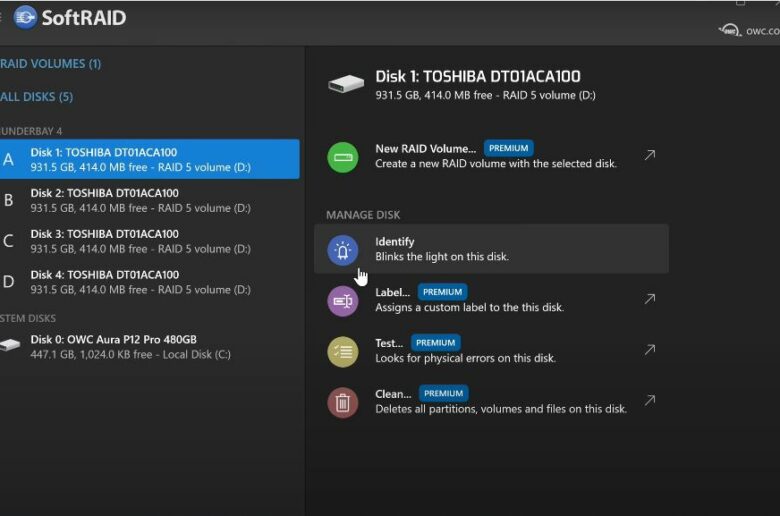Select Disk 0: OWC Aura P12 Pro 480GB
Image resolution: width=780 pixels, height=516 pixels.
(x=150, y=347)
